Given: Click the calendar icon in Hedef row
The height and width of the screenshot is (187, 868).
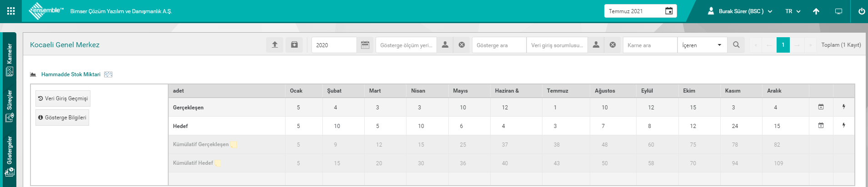Looking at the screenshot, I should tap(821, 126).
